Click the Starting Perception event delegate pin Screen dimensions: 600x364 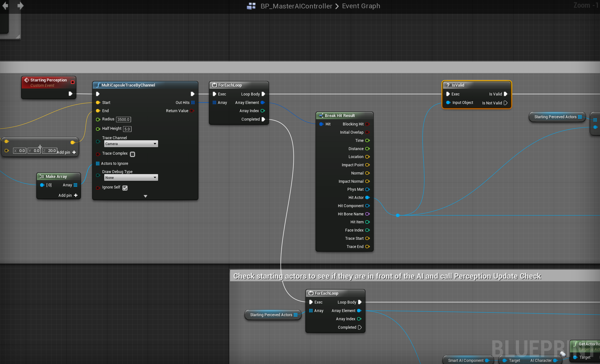pyautogui.click(x=73, y=82)
